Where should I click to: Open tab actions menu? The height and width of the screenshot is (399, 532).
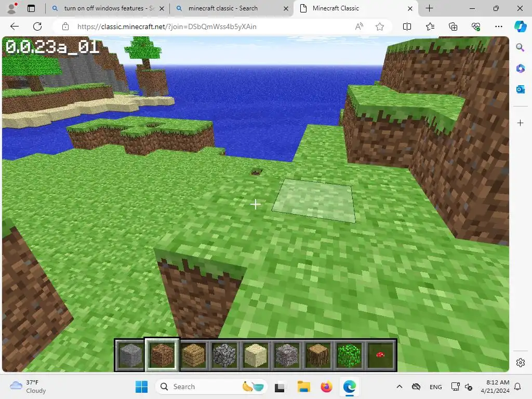31,8
